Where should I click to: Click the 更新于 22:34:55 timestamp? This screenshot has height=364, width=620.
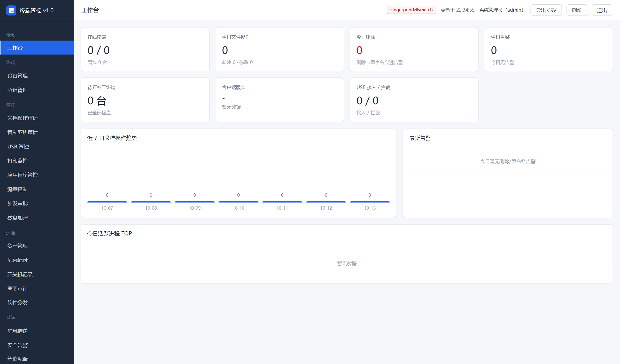tap(458, 10)
